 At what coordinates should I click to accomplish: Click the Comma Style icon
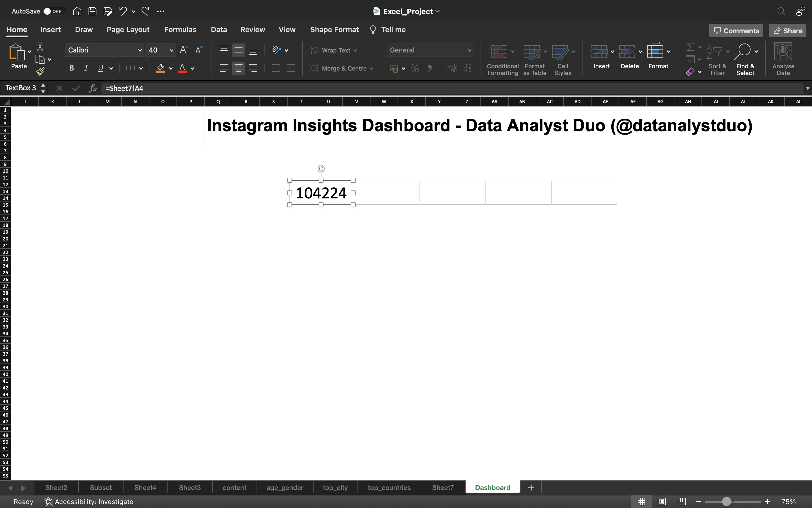point(429,69)
